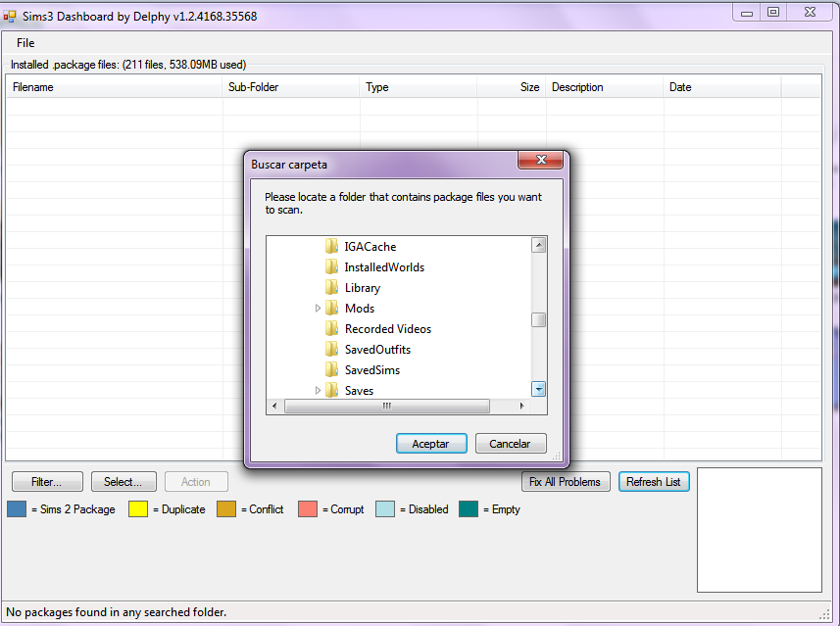Click the Aceptar button
Image resolution: width=840 pixels, height=626 pixels.
[431, 443]
